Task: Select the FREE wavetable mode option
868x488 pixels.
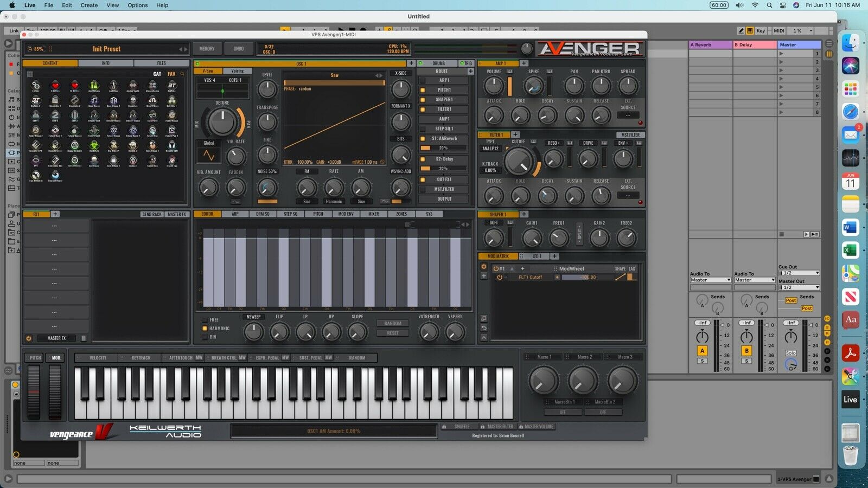Action: coord(205,320)
